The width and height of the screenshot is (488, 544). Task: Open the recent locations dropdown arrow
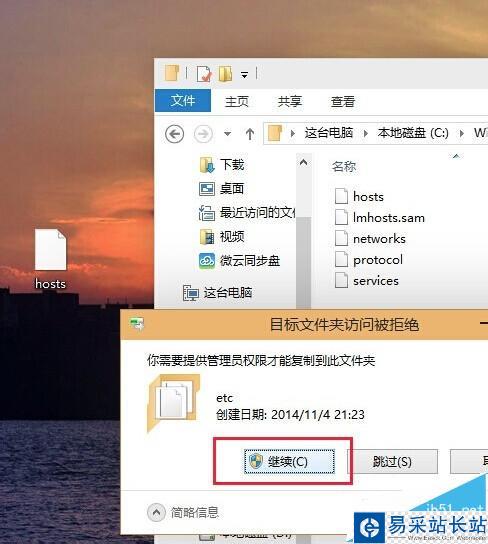pos(228,134)
